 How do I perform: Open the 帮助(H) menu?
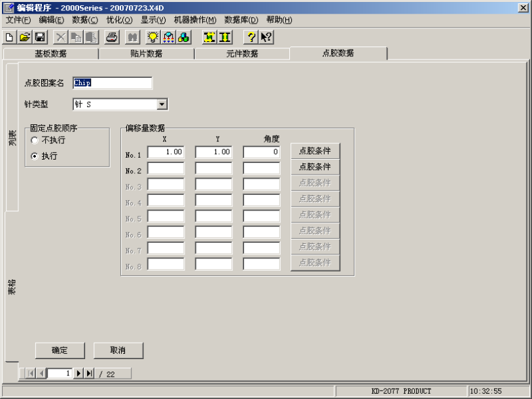tap(279, 20)
